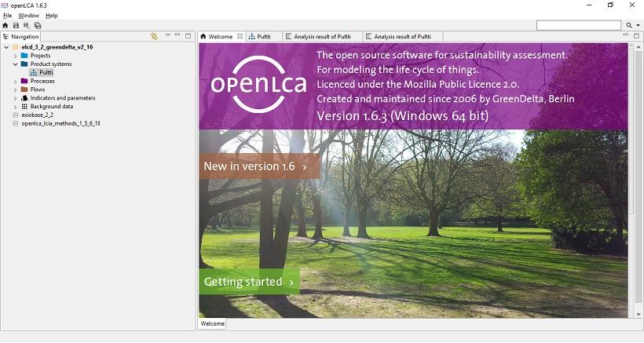Click the blue Projects folder icon
Viewport: 644px width, 343px height.
[x=24, y=56]
